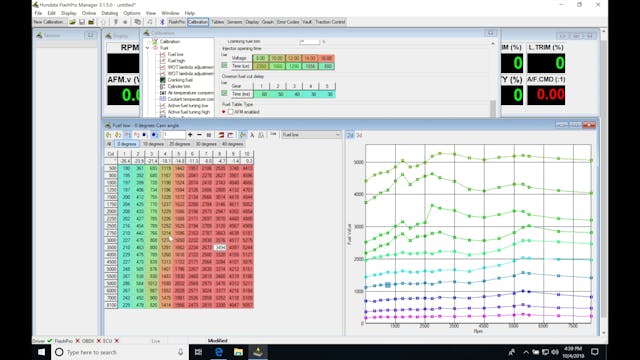Click the Vault toolbar button
The height and width of the screenshot is (360, 640).
307,22
